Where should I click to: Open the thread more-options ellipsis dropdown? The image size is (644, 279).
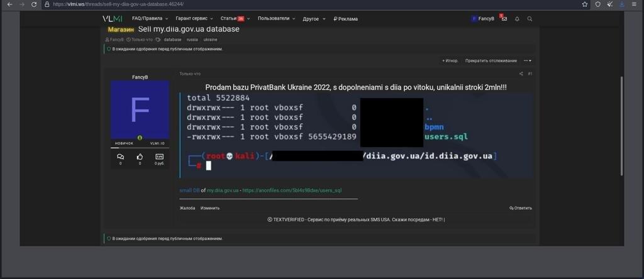click(x=528, y=61)
